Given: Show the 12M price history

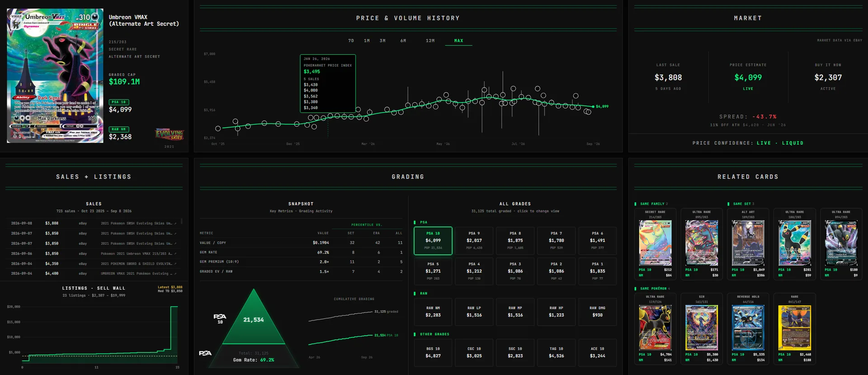Looking at the screenshot, I should [x=430, y=41].
